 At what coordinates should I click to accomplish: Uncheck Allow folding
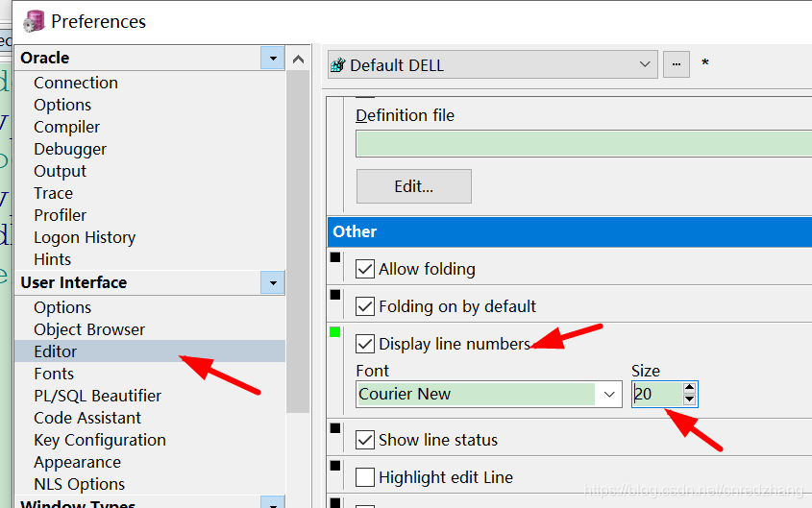pos(365,269)
